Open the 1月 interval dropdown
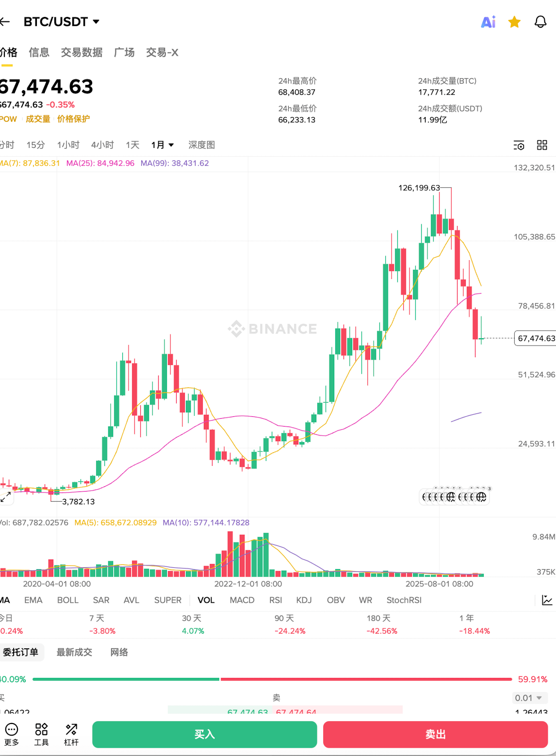Screen dimensions: 556x756 (x=163, y=145)
